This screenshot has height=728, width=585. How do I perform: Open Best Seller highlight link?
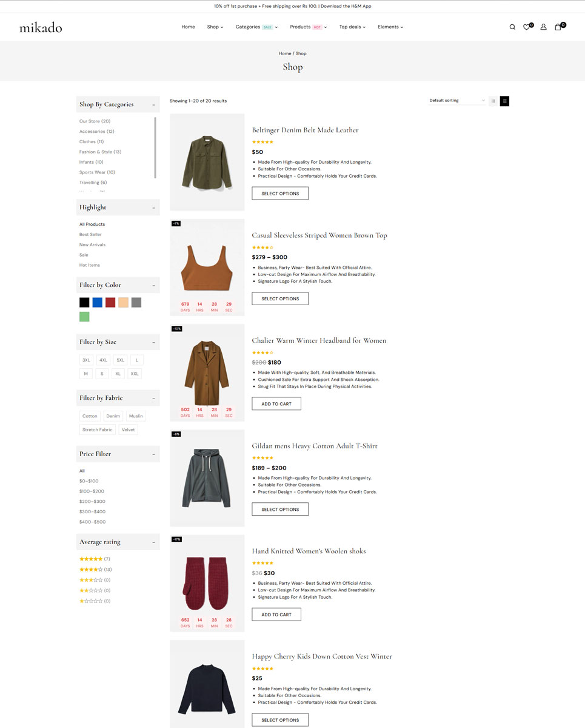click(90, 234)
